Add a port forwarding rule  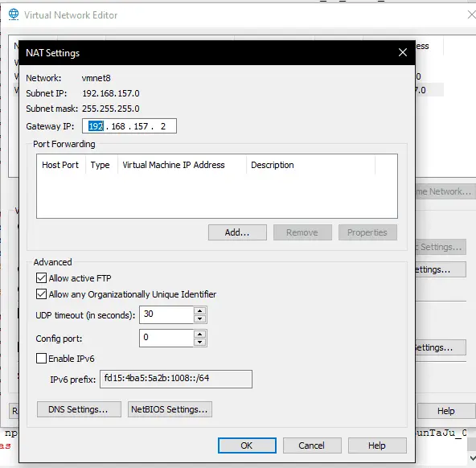click(x=237, y=232)
